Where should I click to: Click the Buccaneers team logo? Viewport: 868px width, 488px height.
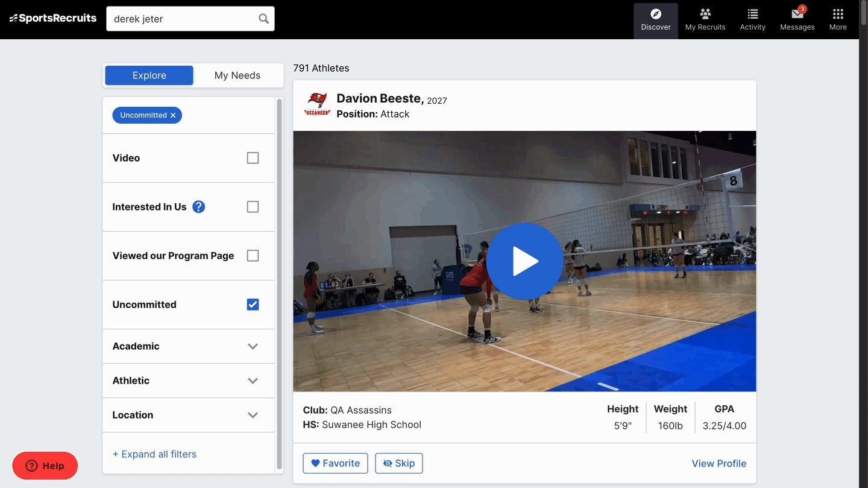point(317,104)
